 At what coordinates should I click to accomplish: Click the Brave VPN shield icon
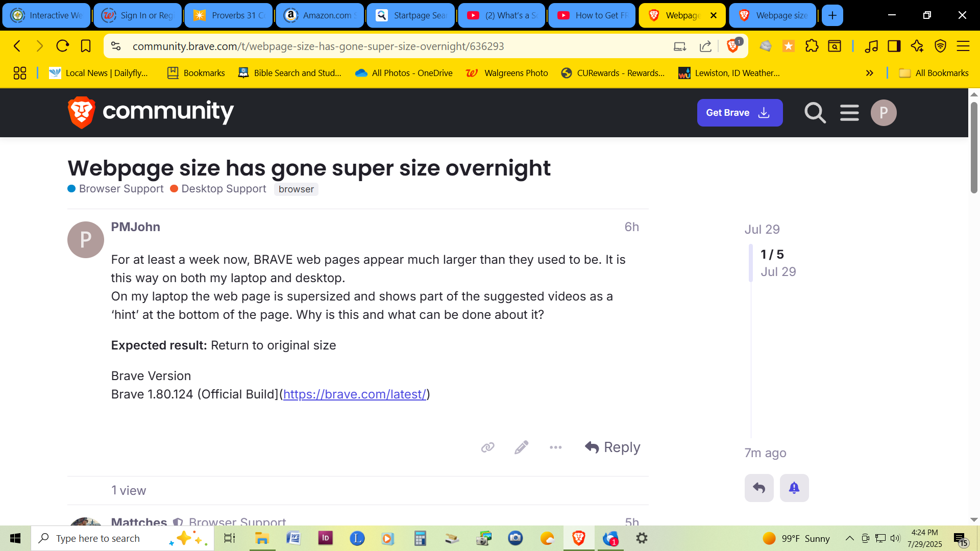pos(940,46)
